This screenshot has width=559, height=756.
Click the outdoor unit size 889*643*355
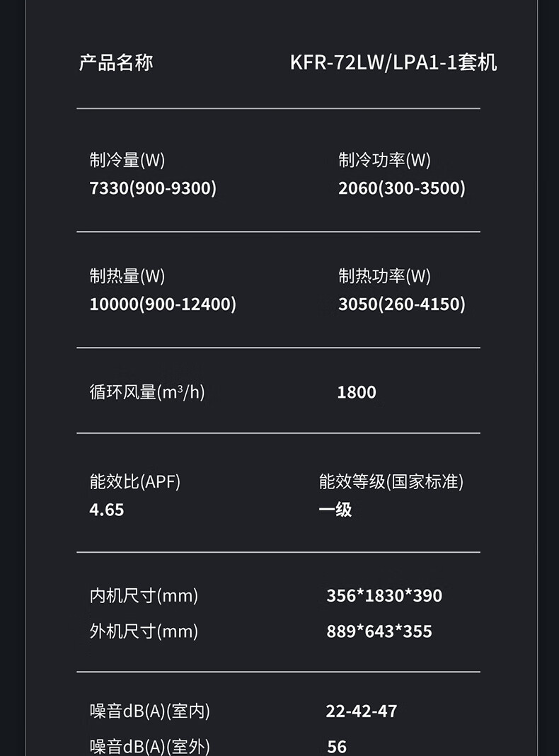(x=379, y=631)
